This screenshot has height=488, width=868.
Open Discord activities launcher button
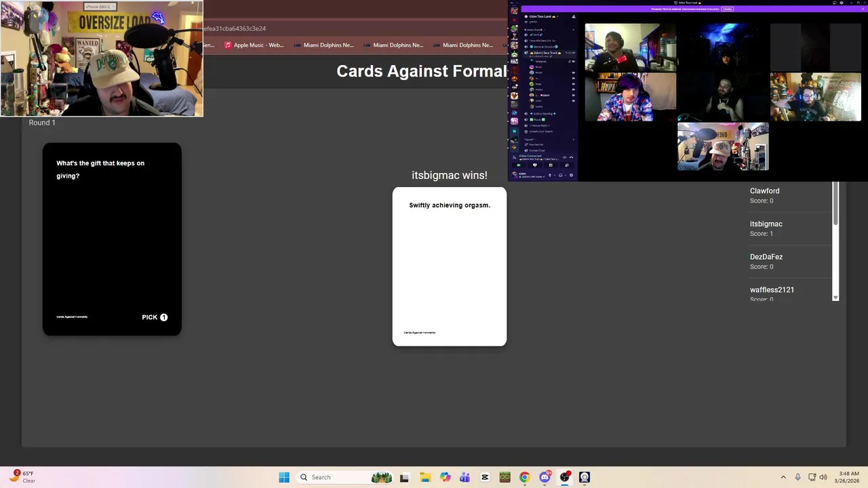pos(551,165)
